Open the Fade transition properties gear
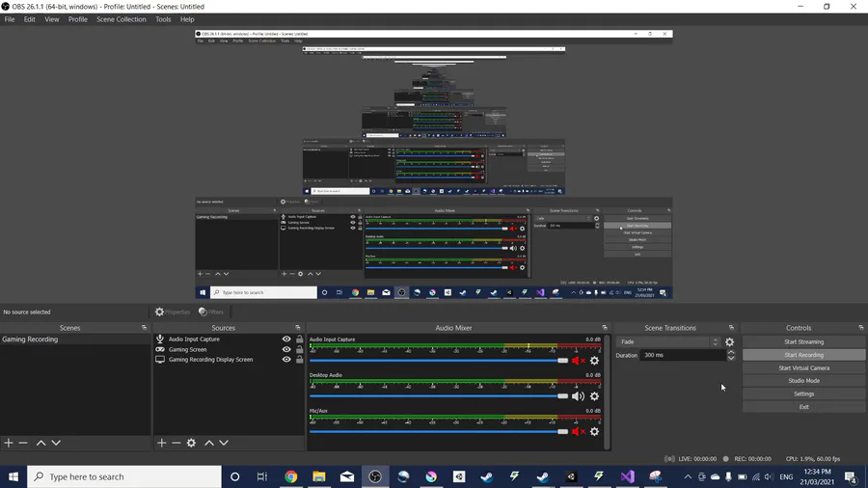868x488 pixels. coord(730,342)
